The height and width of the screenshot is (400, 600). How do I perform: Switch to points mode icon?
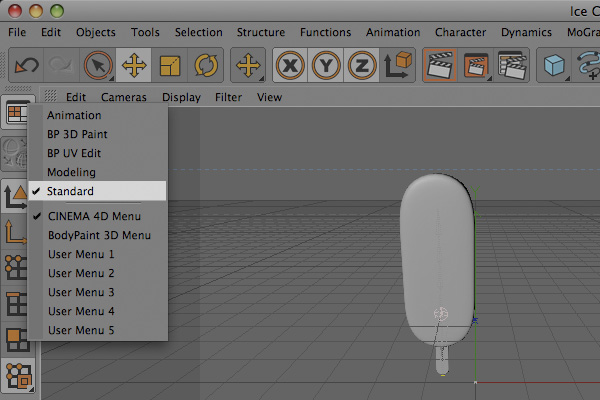point(15,268)
